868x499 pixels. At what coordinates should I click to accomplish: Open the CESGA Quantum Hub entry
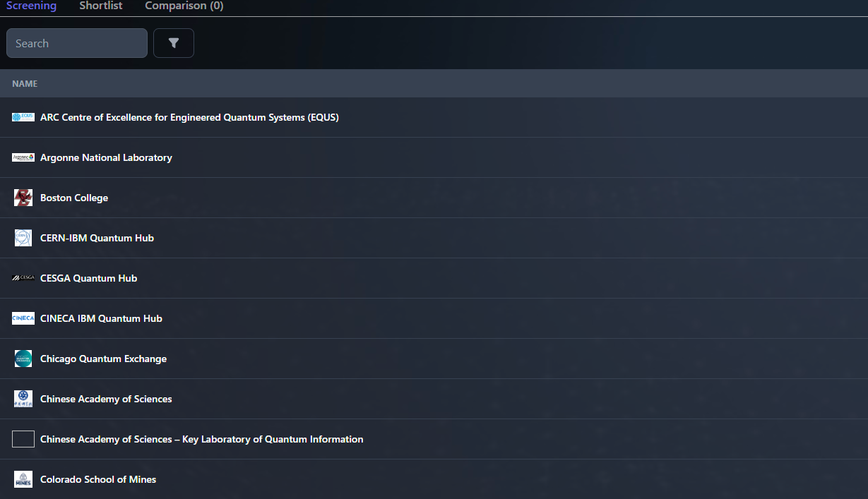88,278
